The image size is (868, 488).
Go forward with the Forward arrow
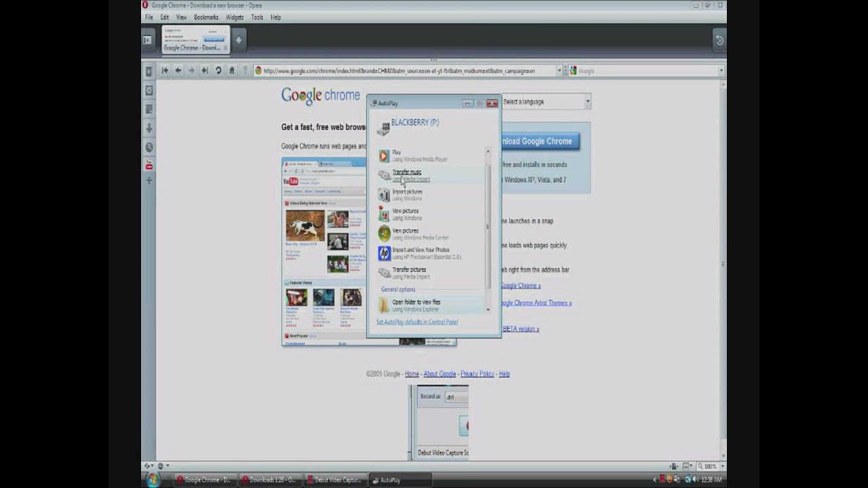click(x=191, y=70)
